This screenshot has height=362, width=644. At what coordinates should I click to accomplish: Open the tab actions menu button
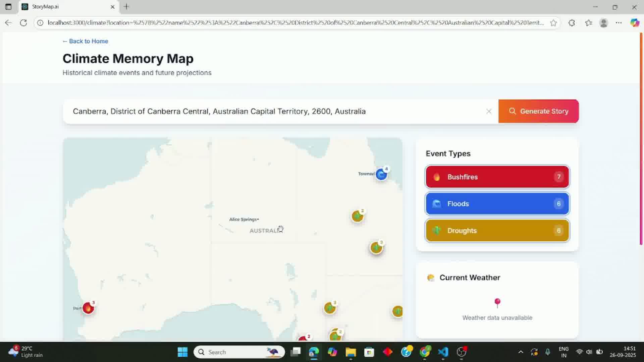[8, 7]
